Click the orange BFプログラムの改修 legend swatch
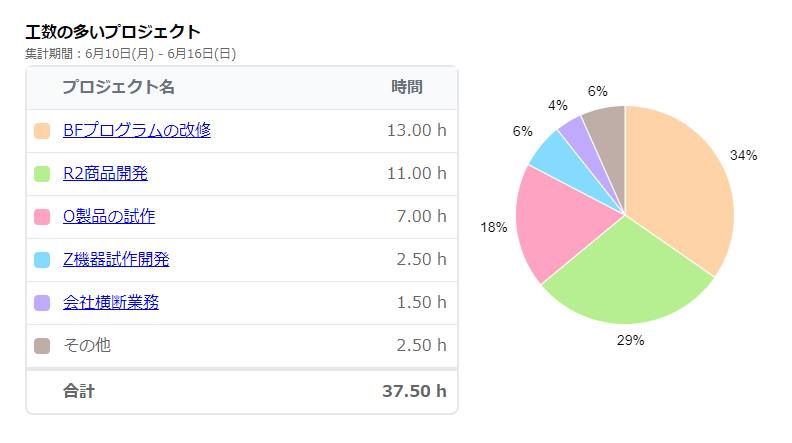 pyautogui.click(x=42, y=131)
